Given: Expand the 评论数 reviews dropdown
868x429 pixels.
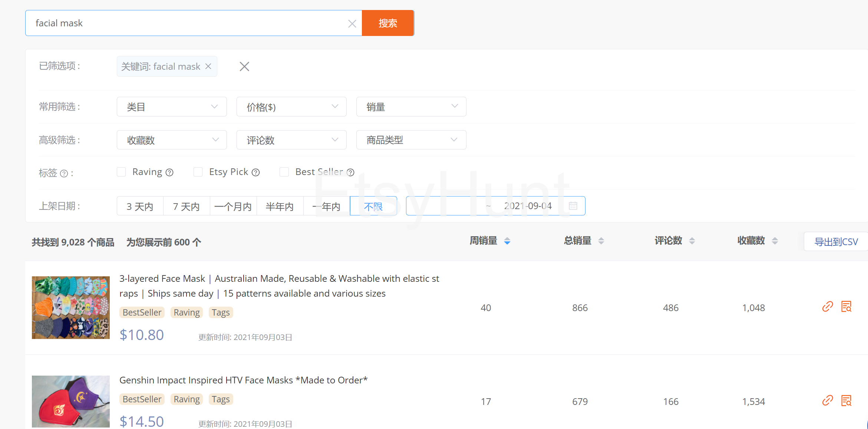Looking at the screenshot, I should click(291, 140).
